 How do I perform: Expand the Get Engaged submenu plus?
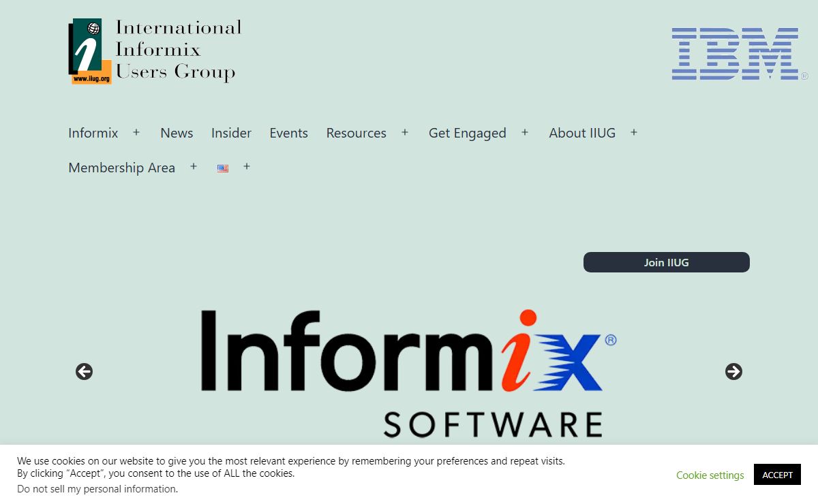click(x=525, y=132)
